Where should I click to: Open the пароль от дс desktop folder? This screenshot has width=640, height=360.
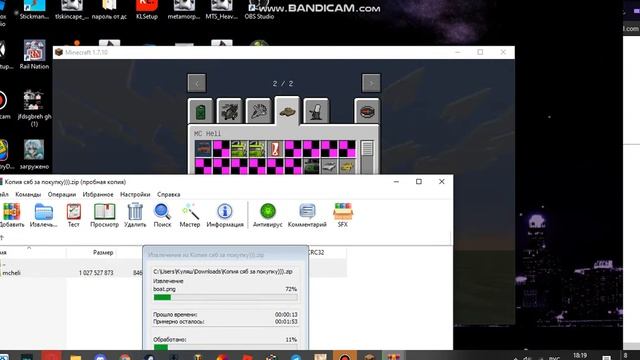[x=109, y=10]
